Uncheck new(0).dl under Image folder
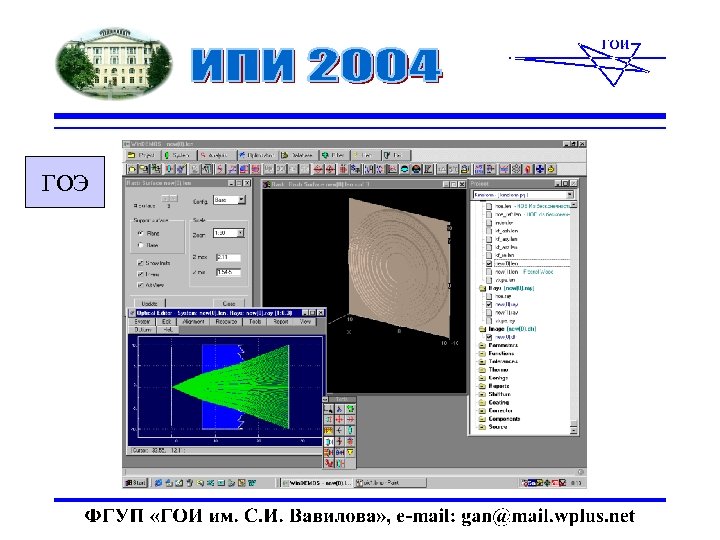The image size is (720, 540). 489,337
